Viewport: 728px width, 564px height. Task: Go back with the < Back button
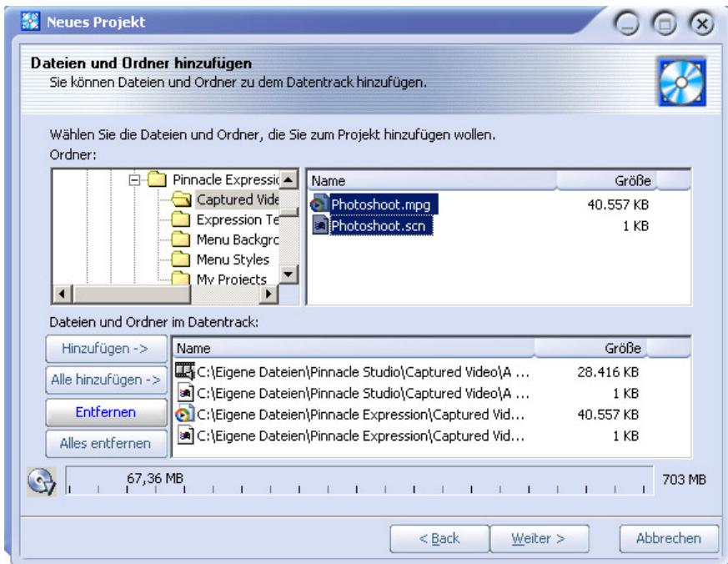click(x=439, y=538)
